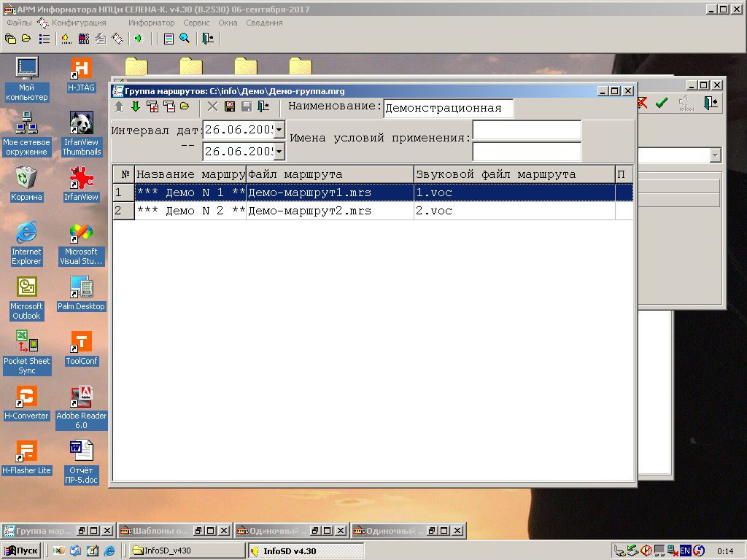Click the grey X delete icon in route group toolbar
Image resolution: width=747 pixels, height=560 pixels.
[212, 106]
